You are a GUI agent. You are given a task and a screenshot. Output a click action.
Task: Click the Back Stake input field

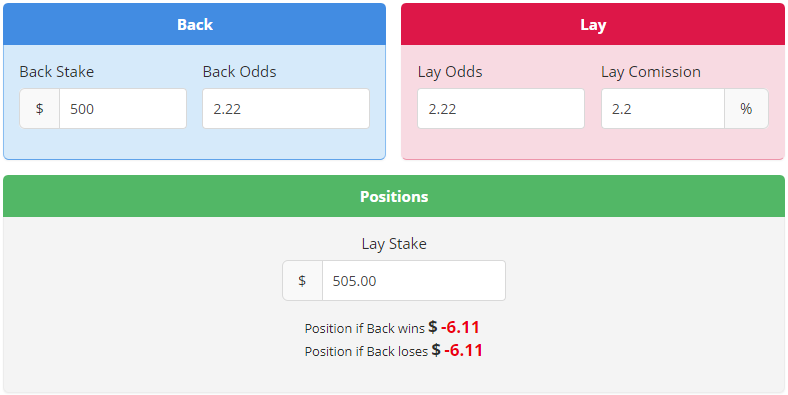(123, 109)
